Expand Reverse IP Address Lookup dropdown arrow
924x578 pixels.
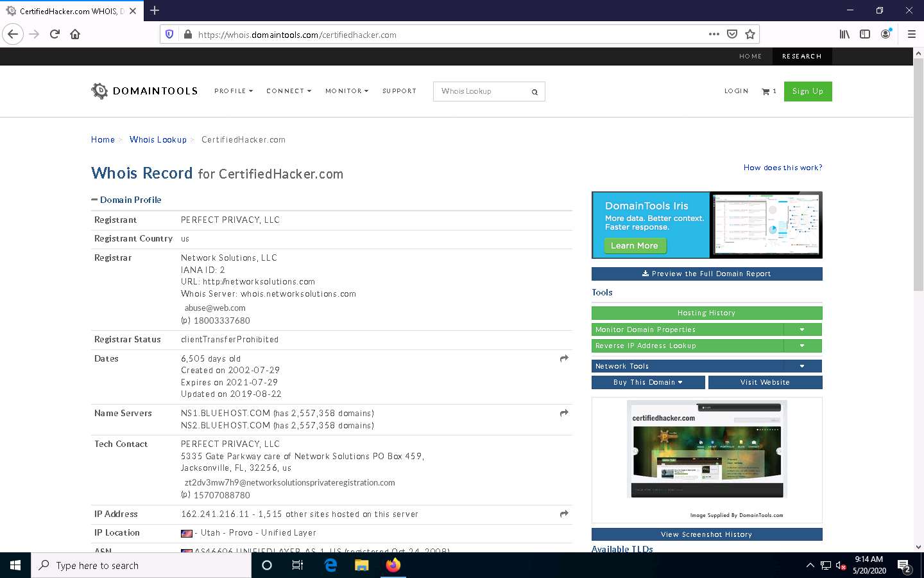[x=802, y=346]
